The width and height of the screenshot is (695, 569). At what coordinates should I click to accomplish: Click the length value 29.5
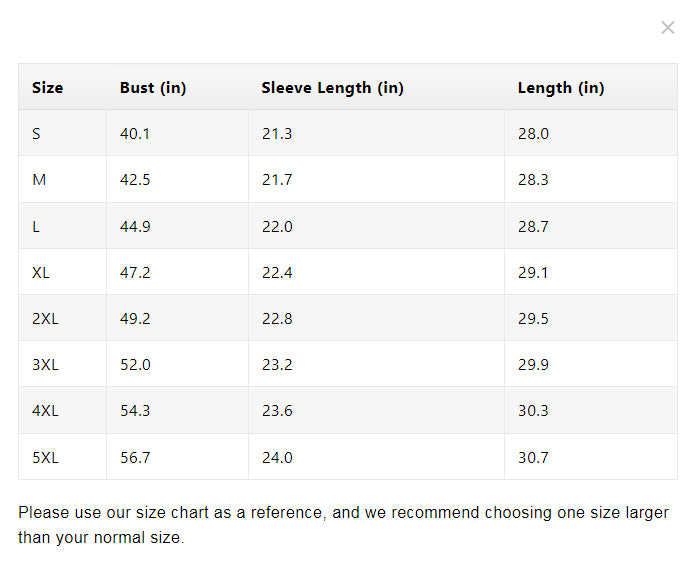(533, 319)
